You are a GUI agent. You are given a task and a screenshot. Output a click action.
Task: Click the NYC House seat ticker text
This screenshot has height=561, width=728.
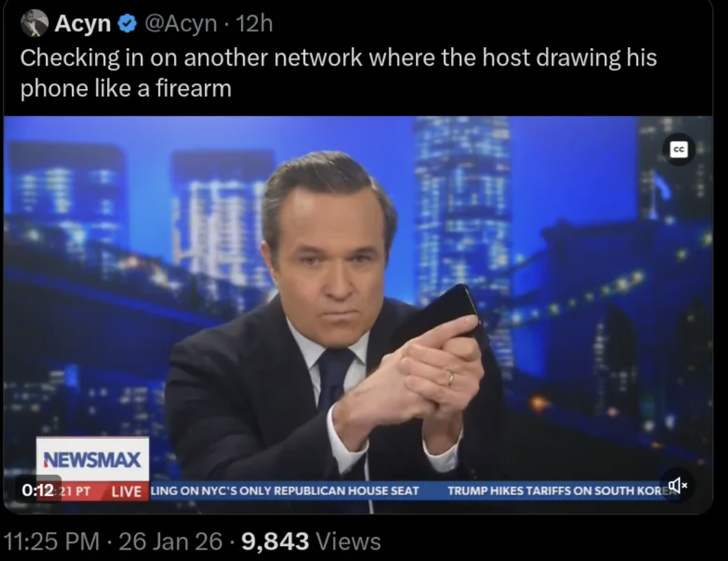(285, 491)
